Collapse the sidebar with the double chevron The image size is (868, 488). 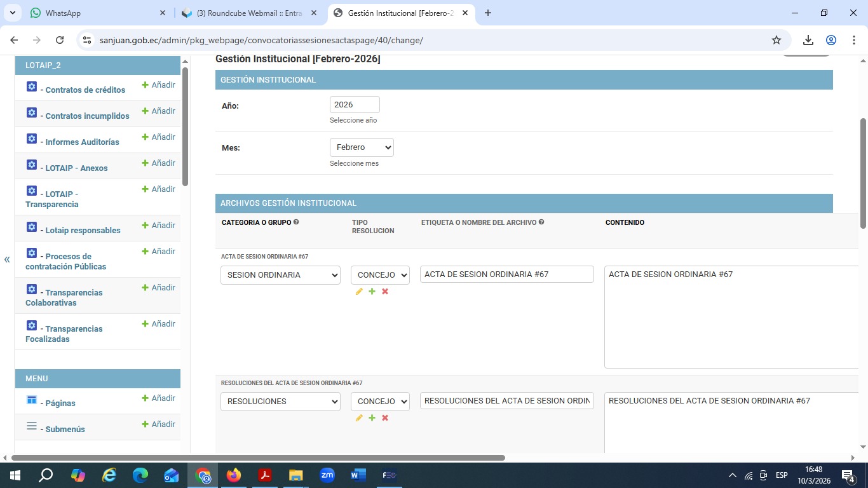pos(7,259)
